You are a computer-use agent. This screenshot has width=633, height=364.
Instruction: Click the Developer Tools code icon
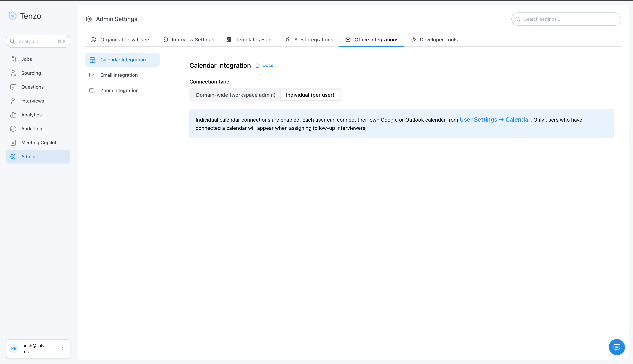tap(413, 40)
